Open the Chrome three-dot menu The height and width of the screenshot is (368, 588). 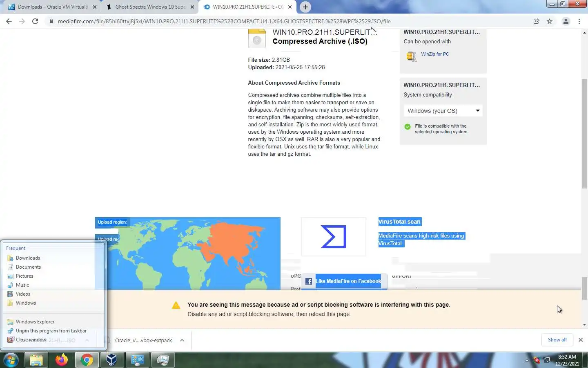[579, 21]
